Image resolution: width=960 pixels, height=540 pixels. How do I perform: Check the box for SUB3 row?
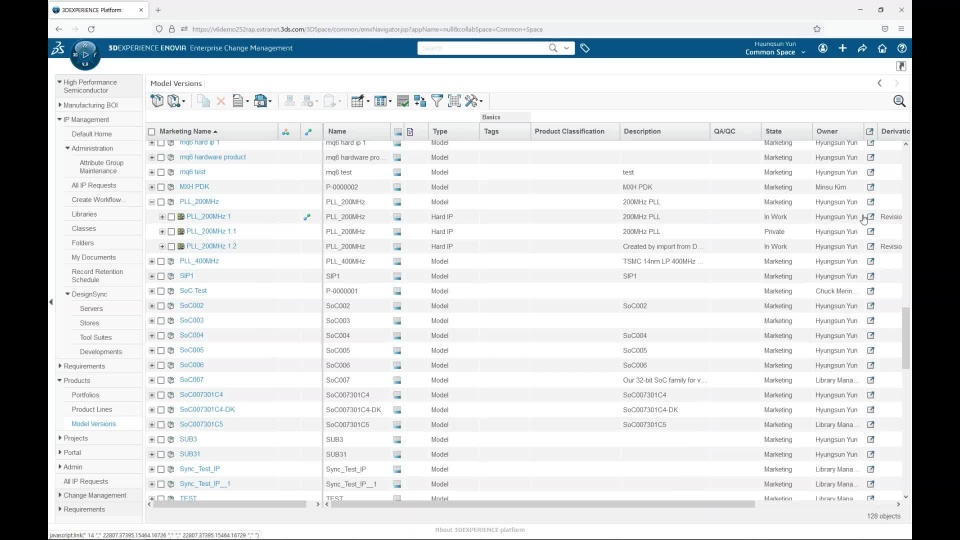pos(161,440)
